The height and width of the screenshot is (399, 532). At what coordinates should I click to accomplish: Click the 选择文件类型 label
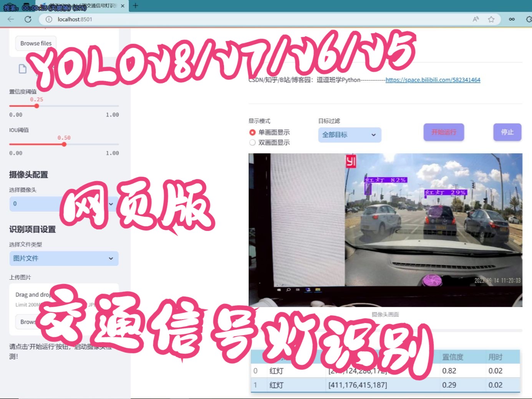(x=26, y=244)
